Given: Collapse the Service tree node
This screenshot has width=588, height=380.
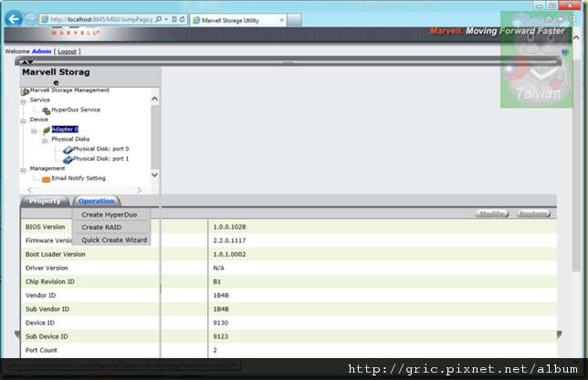Looking at the screenshot, I should pos(23,101).
